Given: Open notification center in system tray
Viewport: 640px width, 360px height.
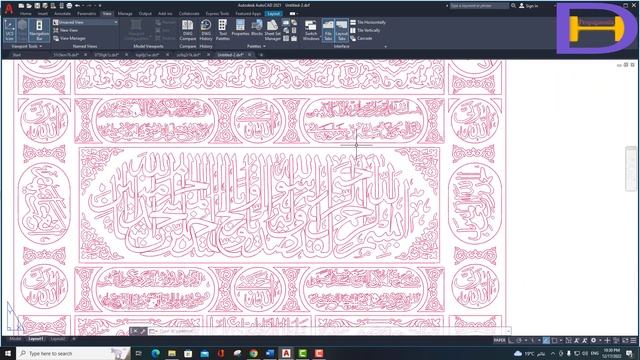Looking at the screenshot, I should click(629, 353).
